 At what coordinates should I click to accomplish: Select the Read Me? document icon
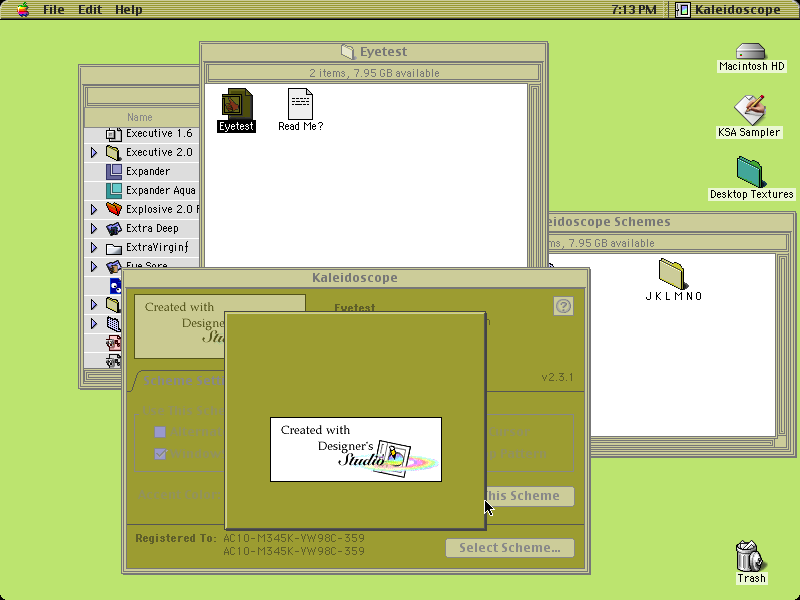pyautogui.click(x=300, y=104)
